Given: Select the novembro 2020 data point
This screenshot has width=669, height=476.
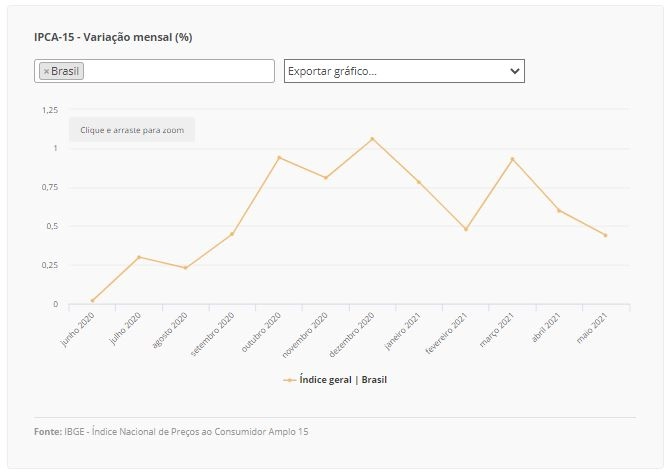Looking at the screenshot, I should pyautogui.click(x=326, y=178).
